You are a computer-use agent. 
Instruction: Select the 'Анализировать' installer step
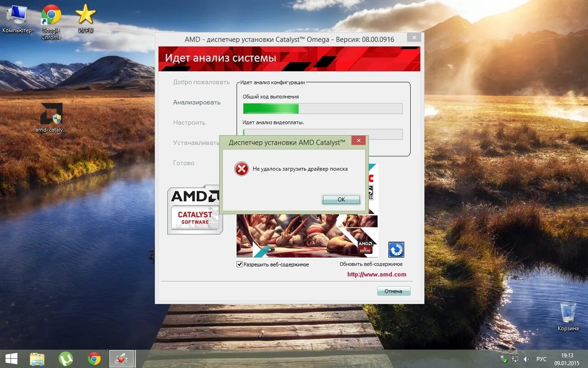(x=197, y=103)
